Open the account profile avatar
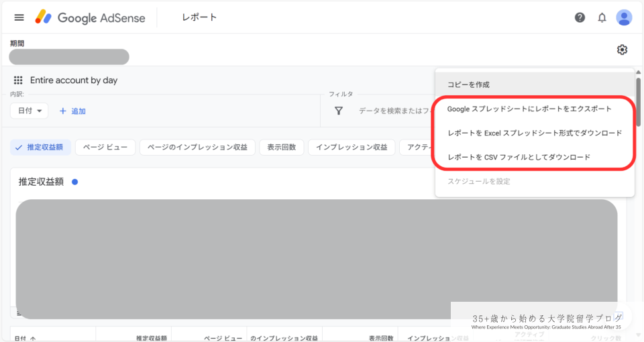Screen dimensions: 644x342 click(624, 17)
